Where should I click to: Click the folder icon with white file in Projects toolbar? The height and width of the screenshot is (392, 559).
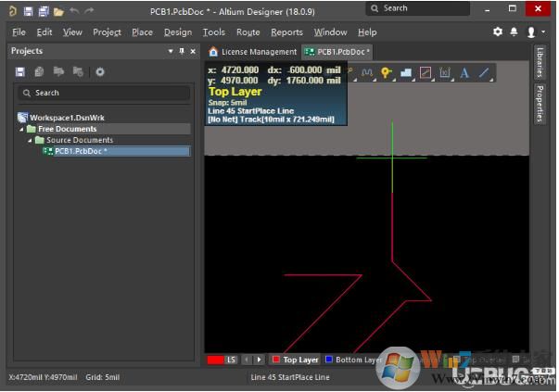[x=78, y=71]
